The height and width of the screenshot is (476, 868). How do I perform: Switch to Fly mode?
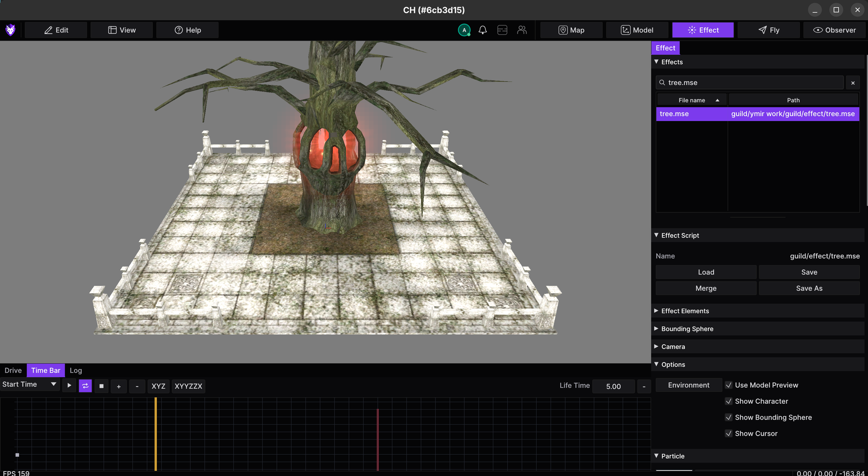769,30
